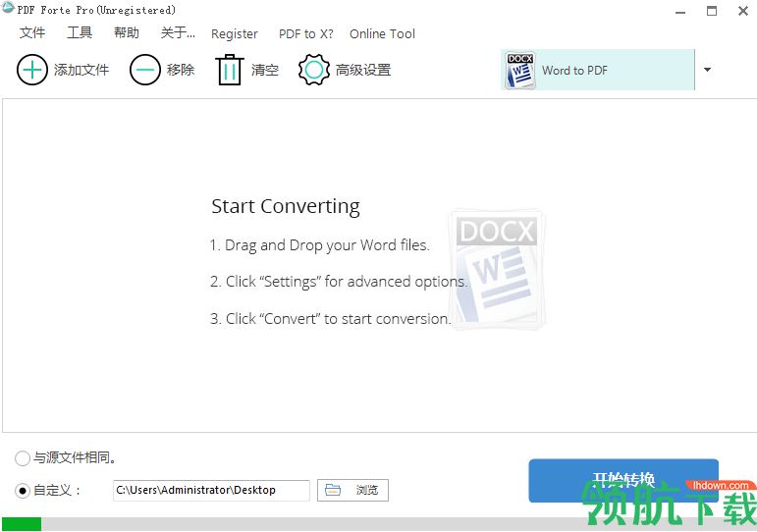Expand the conversion type dropdown arrow
This screenshot has height=532, width=757.
click(707, 70)
